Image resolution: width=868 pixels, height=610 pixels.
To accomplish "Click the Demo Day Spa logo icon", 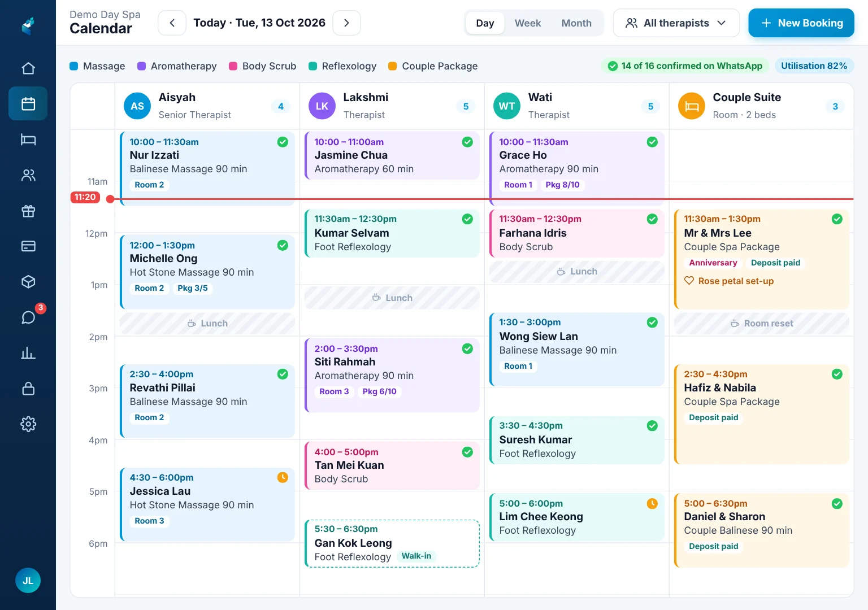I will (28, 25).
